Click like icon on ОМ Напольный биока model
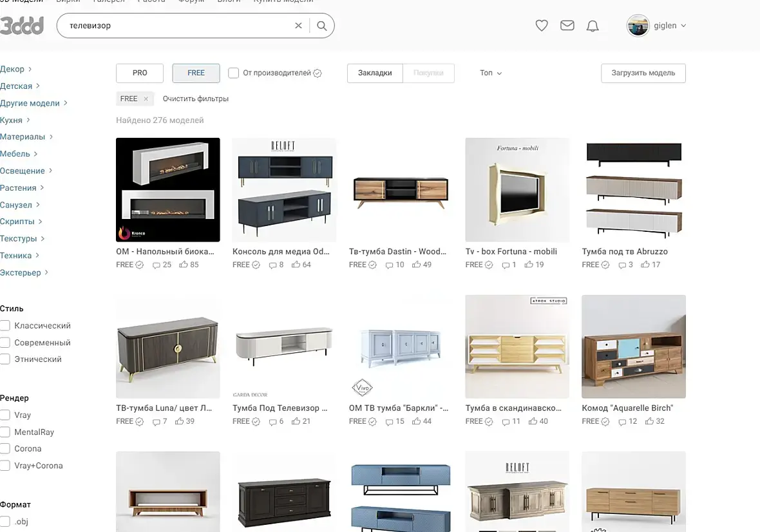This screenshot has height=532, width=760. [183, 265]
